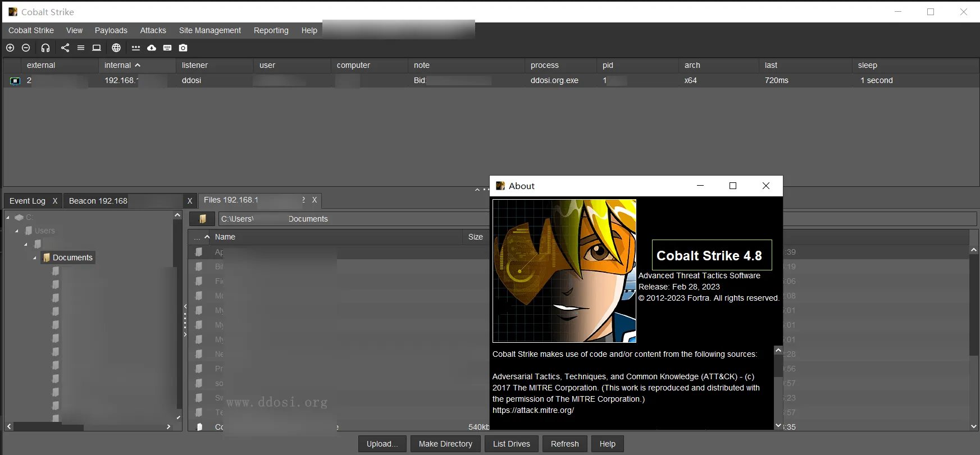The image size is (980, 455).
Task: Switch to pivot graph view icon
Action: [65, 48]
